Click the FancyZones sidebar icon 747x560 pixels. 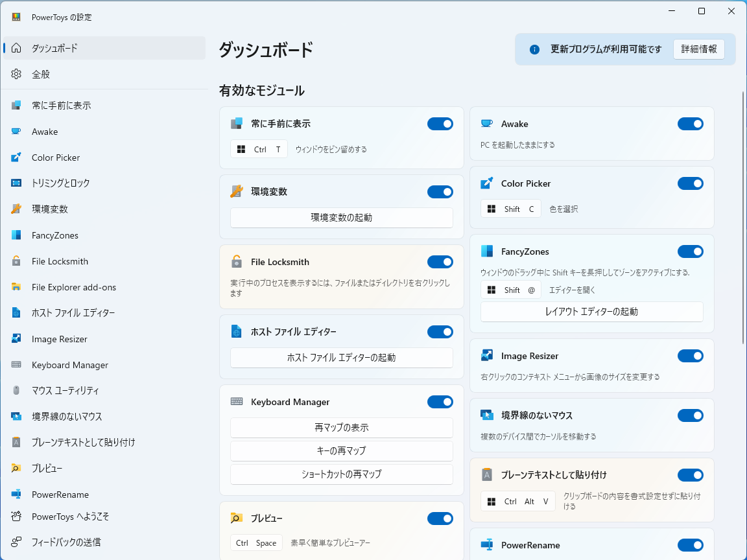16,235
